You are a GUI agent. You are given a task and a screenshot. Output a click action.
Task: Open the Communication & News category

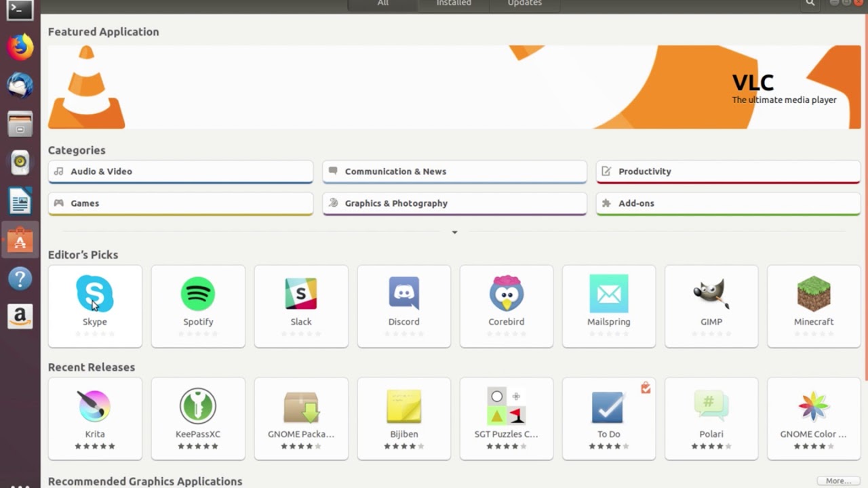pyautogui.click(x=454, y=171)
